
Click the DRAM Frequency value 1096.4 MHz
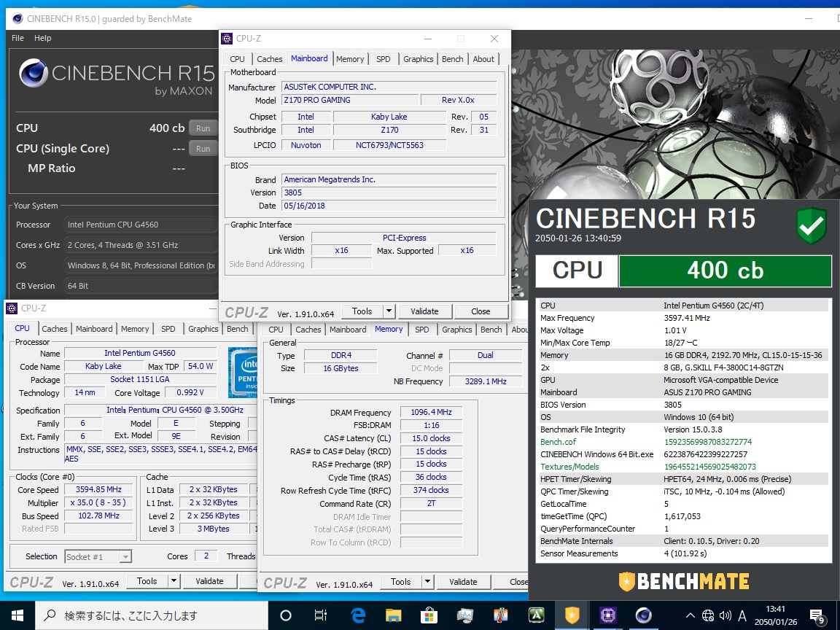(431, 413)
